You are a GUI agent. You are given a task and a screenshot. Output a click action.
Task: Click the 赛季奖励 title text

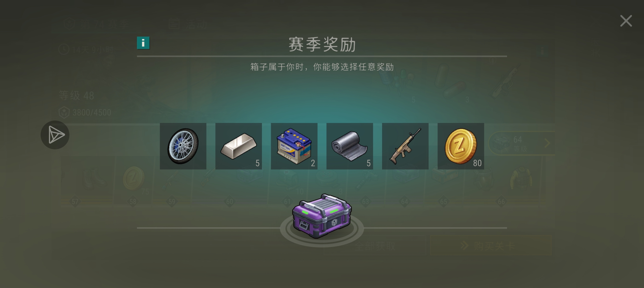[322, 45]
